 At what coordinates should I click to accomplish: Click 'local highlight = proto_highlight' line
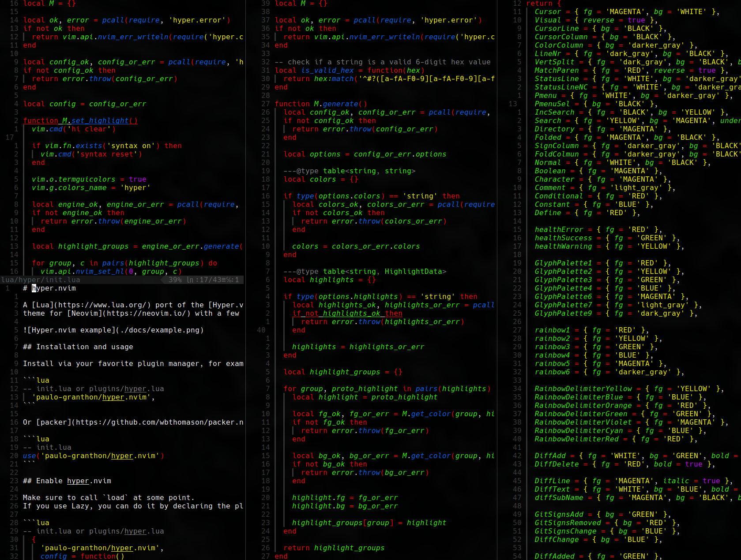(365, 397)
